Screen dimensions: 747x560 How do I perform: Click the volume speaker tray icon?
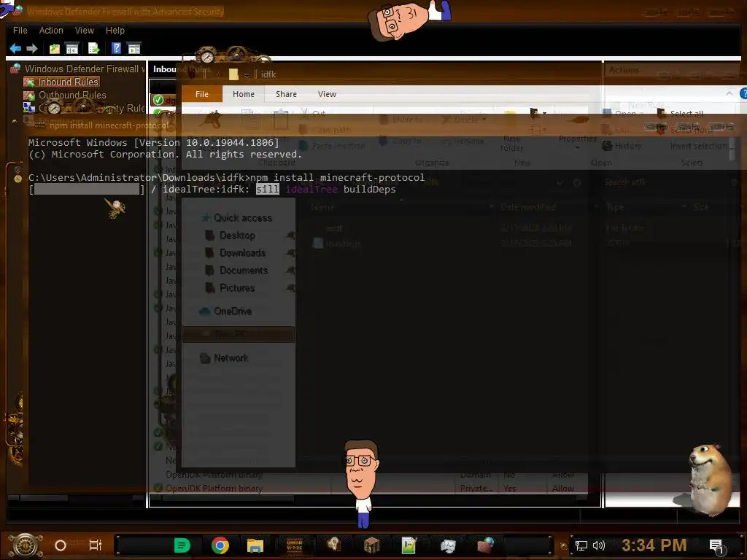coord(598,545)
